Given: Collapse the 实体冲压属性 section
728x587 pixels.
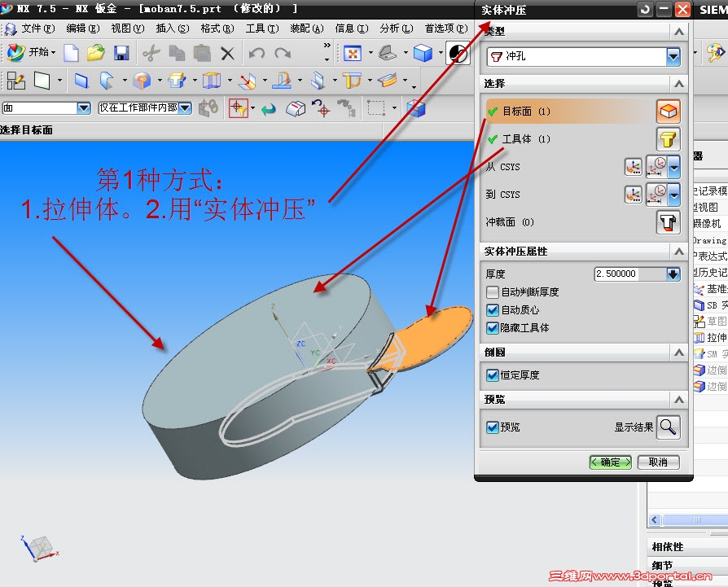Looking at the screenshot, I should tap(679, 251).
